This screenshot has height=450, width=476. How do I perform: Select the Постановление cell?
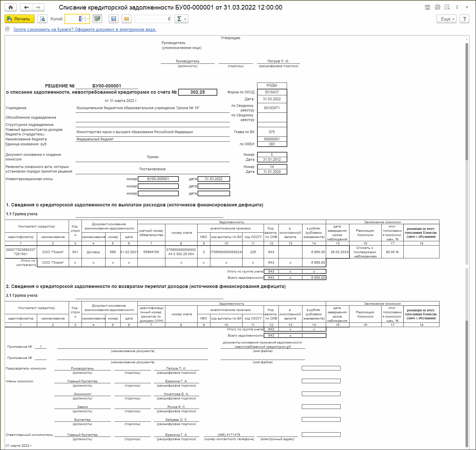click(153, 169)
